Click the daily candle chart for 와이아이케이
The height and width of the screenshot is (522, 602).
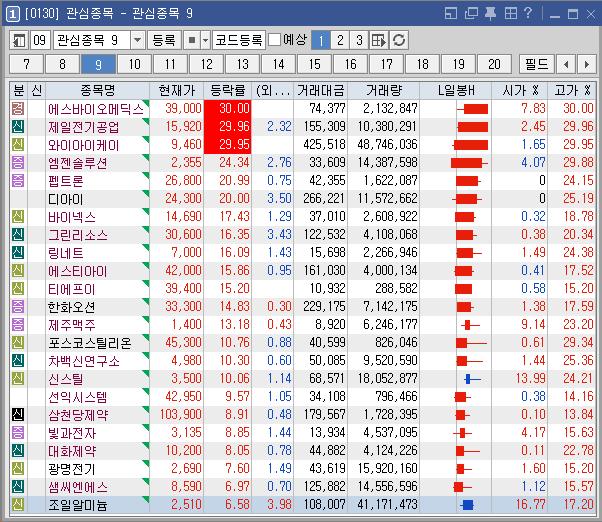coord(470,145)
